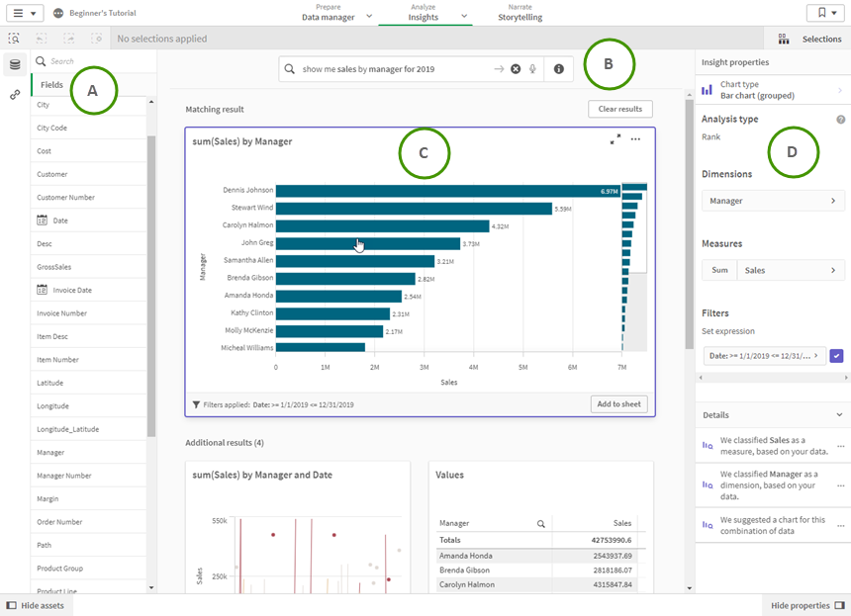The height and width of the screenshot is (616, 851).
Task: Expand the Manager bar chart to fullscreen
Action: tap(615, 139)
